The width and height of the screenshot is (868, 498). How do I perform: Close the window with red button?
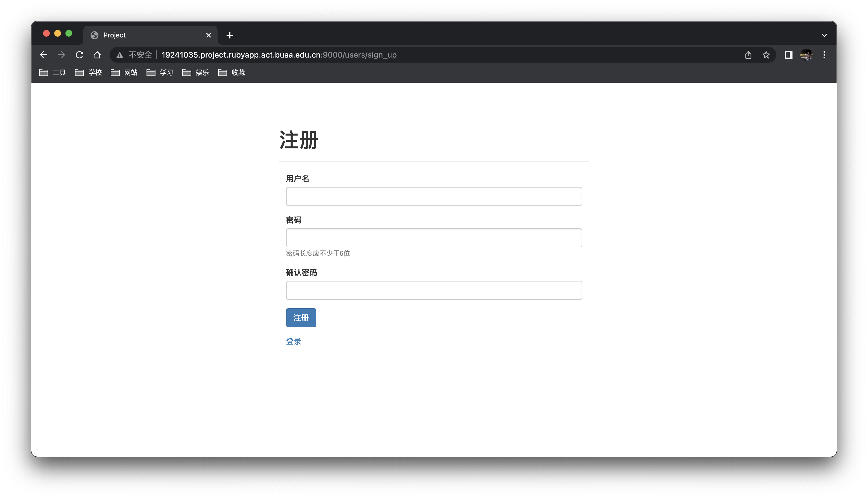(46, 33)
